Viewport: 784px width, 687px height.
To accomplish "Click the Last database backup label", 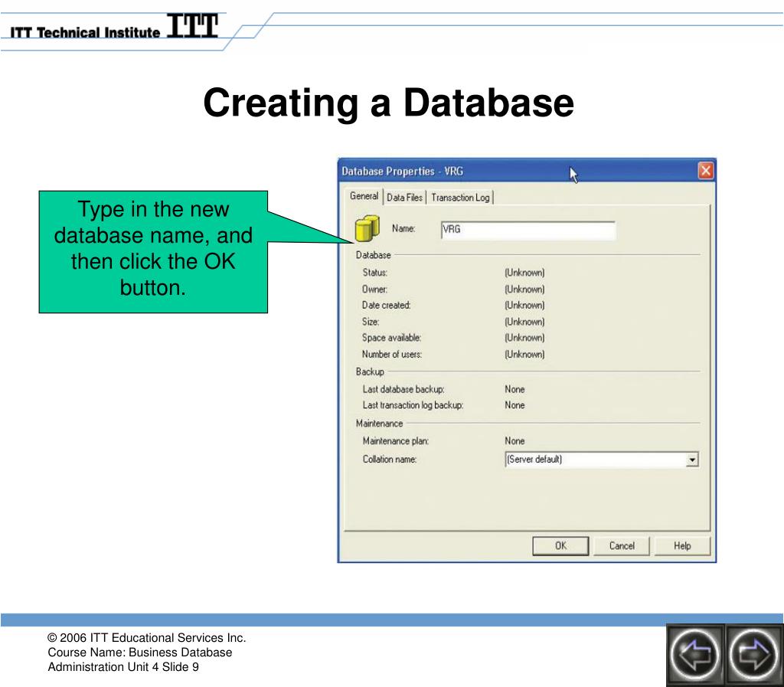I will pyautogui.click(x=403, y=389).
